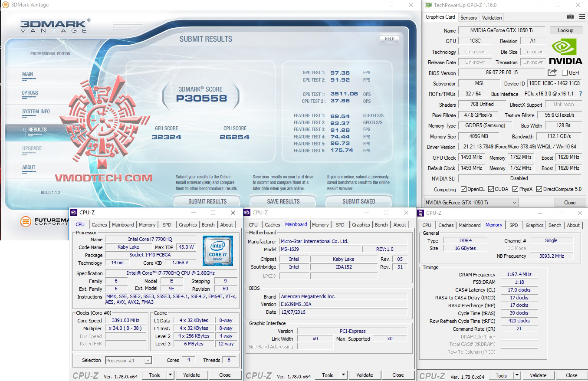Click Tools button in the CPU-Z CPU window

click(x=154, y=375)
